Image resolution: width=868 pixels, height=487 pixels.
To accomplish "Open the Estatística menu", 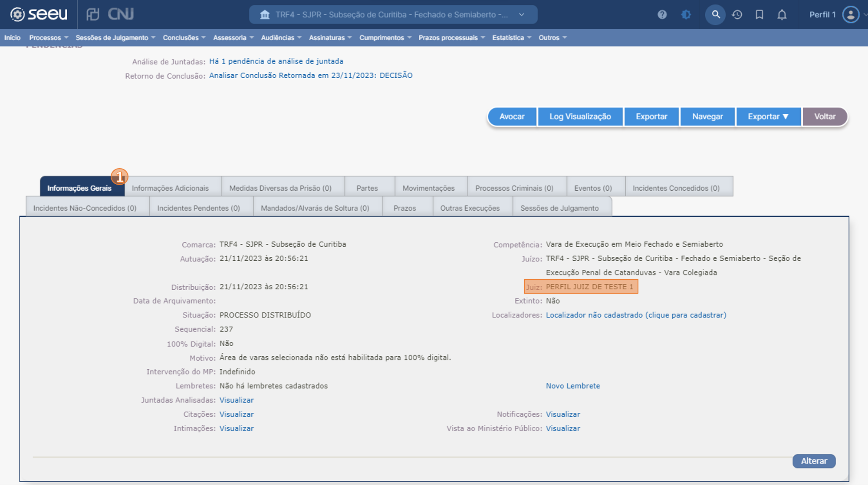I will tap(512, 38).
